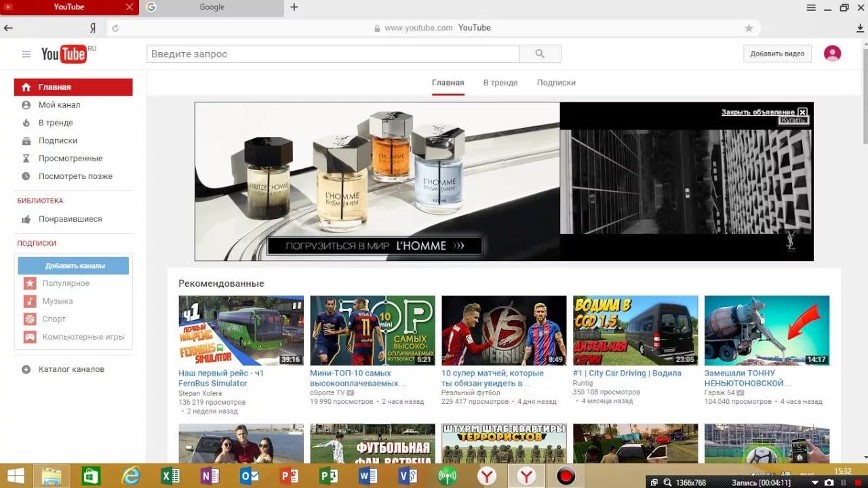Launch Excel from the taskbar

point(170,476)
